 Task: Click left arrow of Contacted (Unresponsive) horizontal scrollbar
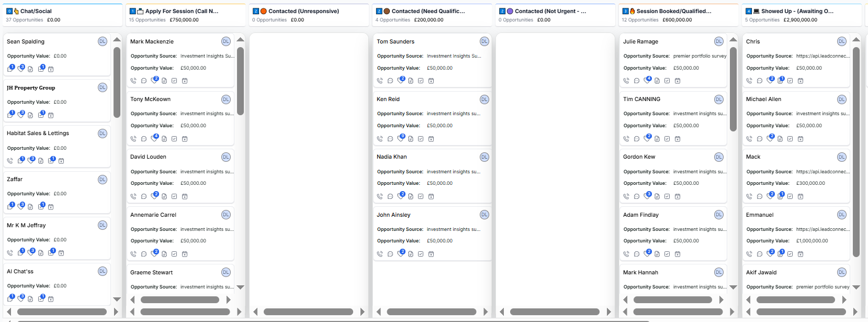tap(255, 312)
